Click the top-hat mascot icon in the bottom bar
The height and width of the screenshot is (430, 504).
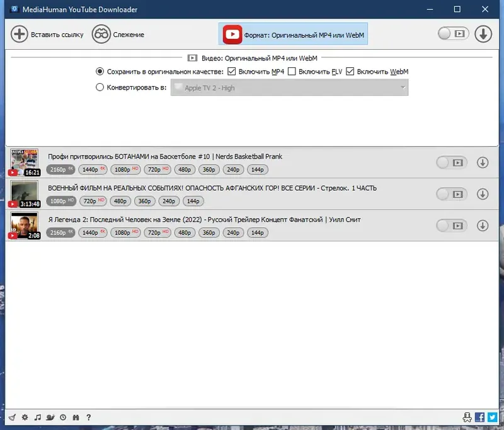tap(467, 417)
